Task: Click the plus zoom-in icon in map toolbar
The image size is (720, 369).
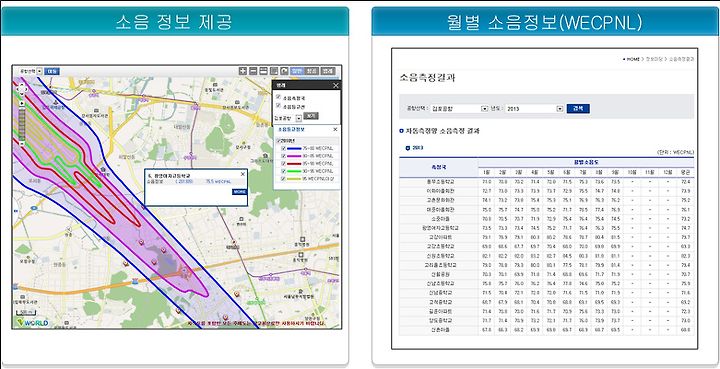Action: pyautogui.click(x=243, y=71)
